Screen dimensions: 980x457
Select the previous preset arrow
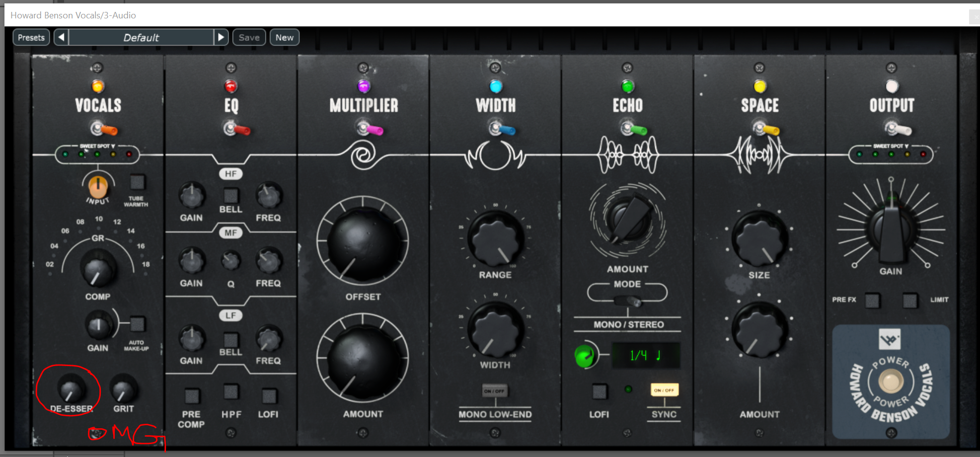(x=61, y=37)
